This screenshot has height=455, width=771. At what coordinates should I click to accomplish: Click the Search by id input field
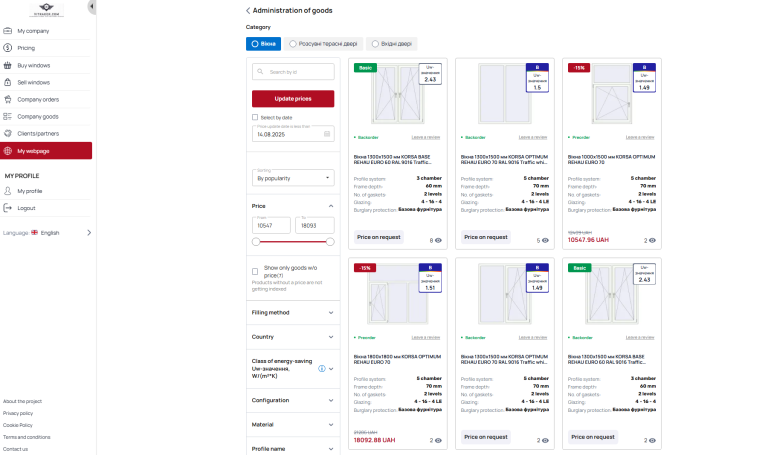293,72
